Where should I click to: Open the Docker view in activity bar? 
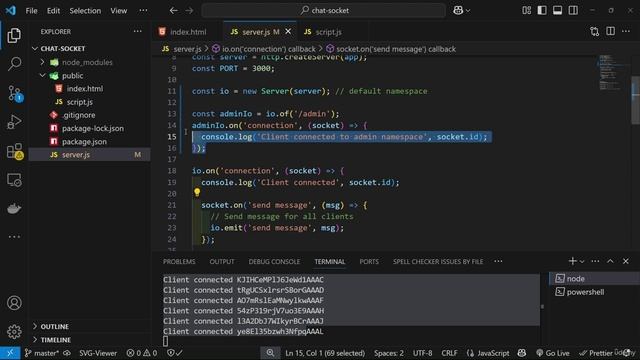point(14,209)
